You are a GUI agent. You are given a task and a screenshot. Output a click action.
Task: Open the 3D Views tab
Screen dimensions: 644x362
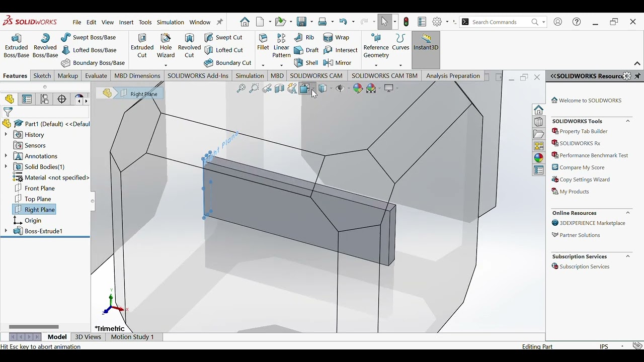coord(88,337)
